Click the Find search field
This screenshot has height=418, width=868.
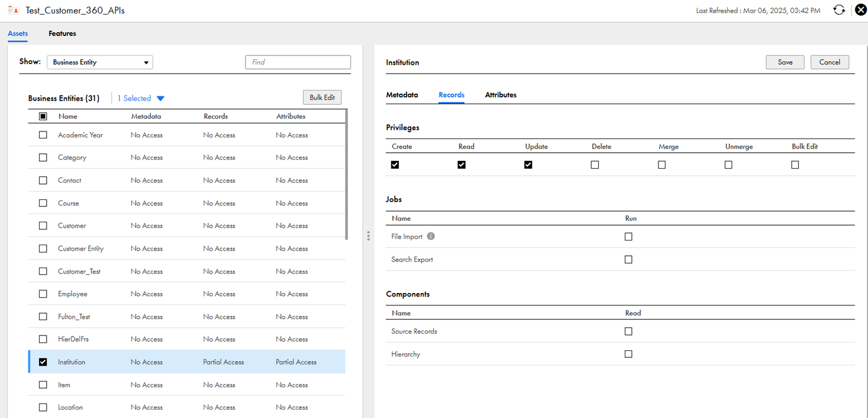coord(298,62)
